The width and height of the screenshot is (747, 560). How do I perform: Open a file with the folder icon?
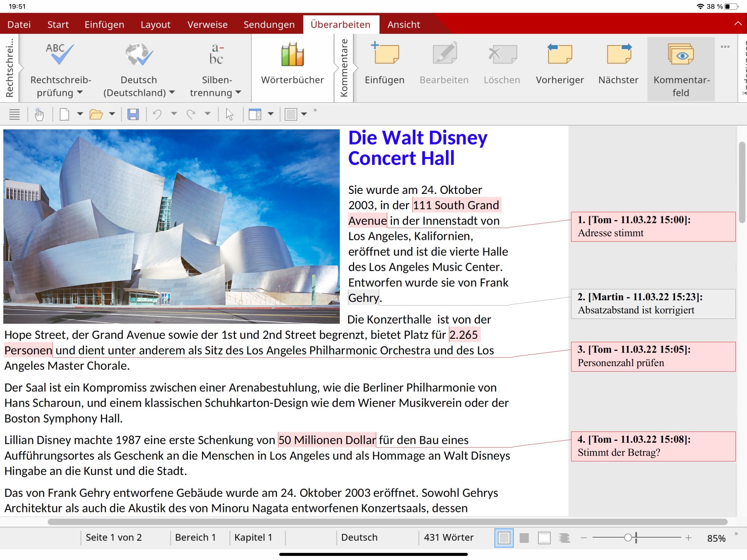96,114
